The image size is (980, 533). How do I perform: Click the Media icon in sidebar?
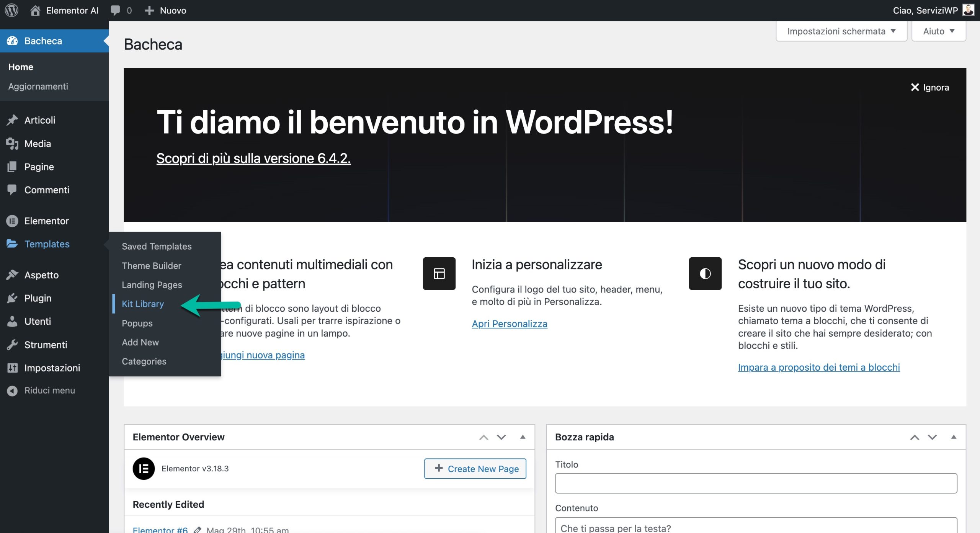coord(12,144)
